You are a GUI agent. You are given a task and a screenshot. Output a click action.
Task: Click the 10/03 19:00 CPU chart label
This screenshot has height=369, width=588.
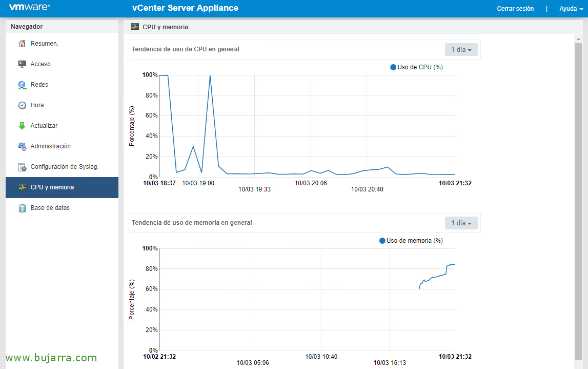tap(198, 183)
